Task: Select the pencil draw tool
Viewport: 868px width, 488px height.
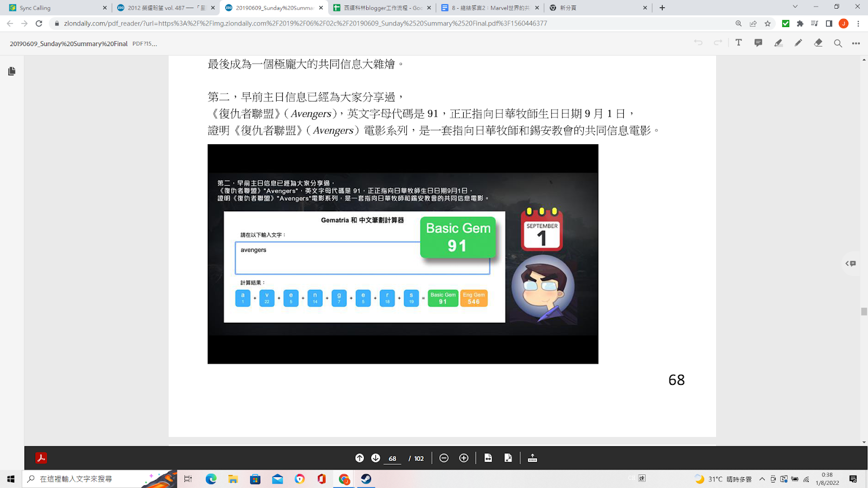Action: point(798,43)
